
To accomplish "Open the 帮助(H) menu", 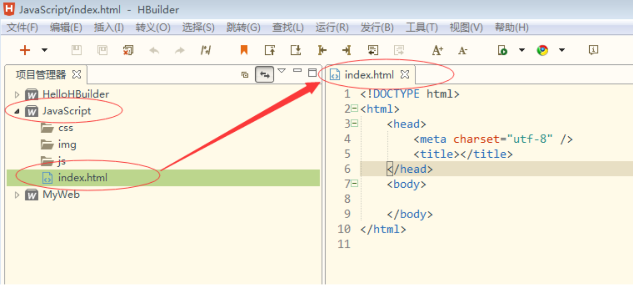I will [x=512, y=28].
